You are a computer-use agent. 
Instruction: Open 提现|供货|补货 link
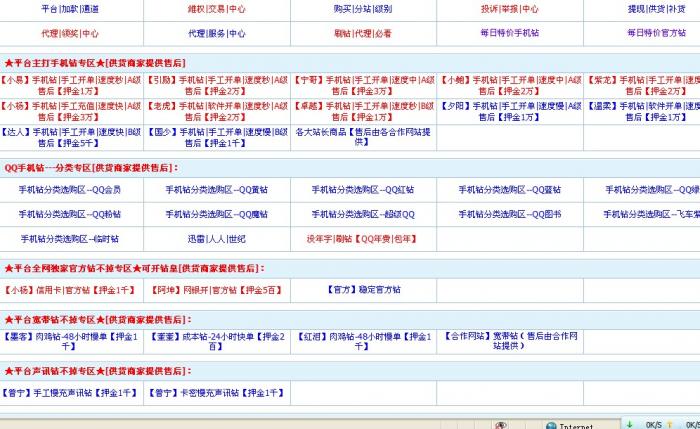coord(656,8)
